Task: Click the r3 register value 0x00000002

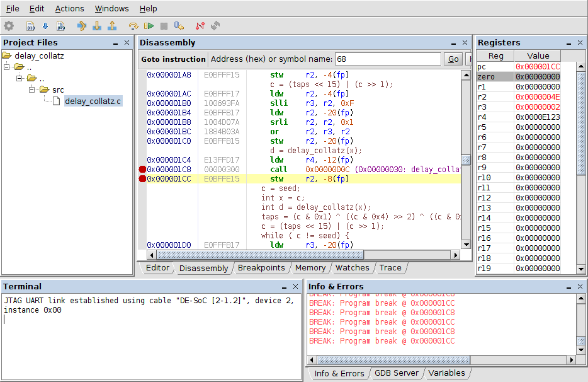Action: (x=538, y=107)
